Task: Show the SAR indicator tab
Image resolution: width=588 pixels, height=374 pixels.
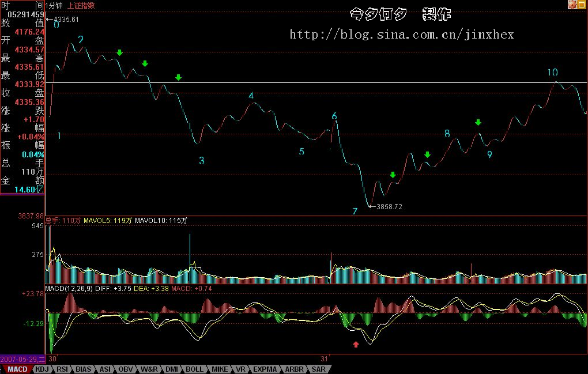Action: coord(319,369)
